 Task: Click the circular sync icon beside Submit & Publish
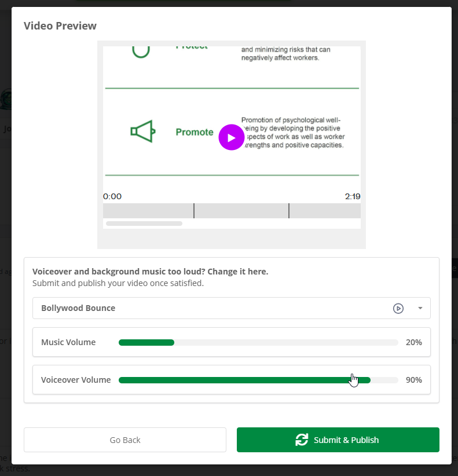click(x=302, y=440)
